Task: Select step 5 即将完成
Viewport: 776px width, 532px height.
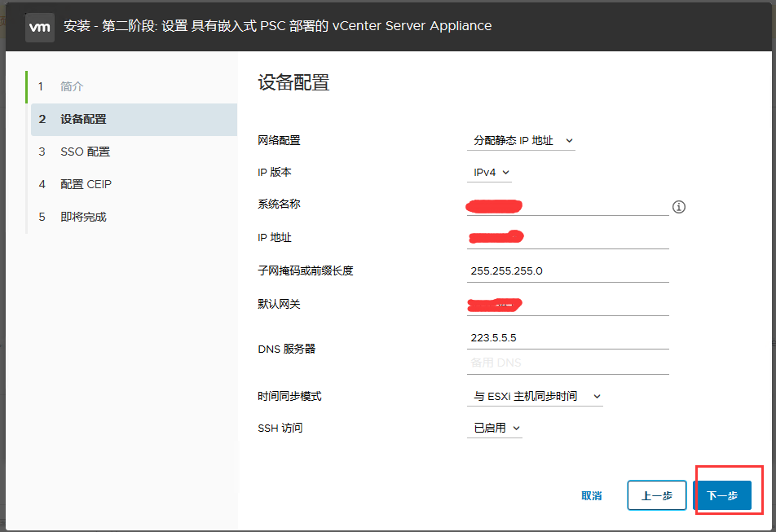Action: (134, 217)
